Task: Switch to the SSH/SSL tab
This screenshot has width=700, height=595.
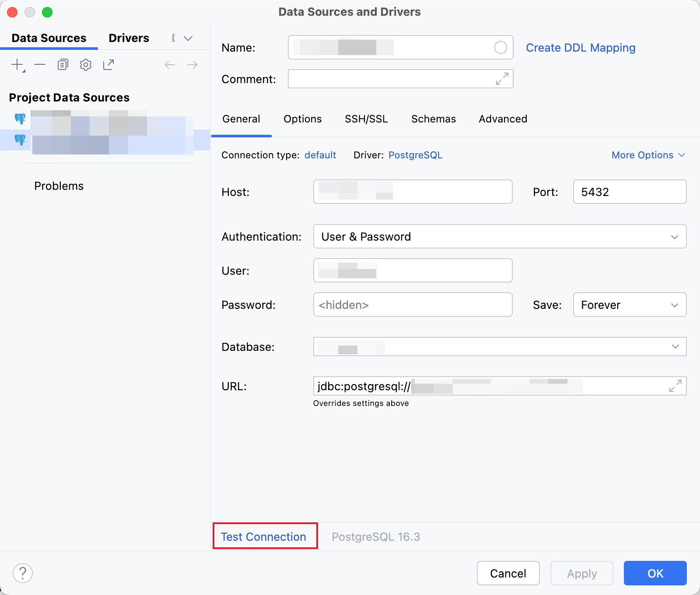Action: pyautogui.click(x=366, y=119)
